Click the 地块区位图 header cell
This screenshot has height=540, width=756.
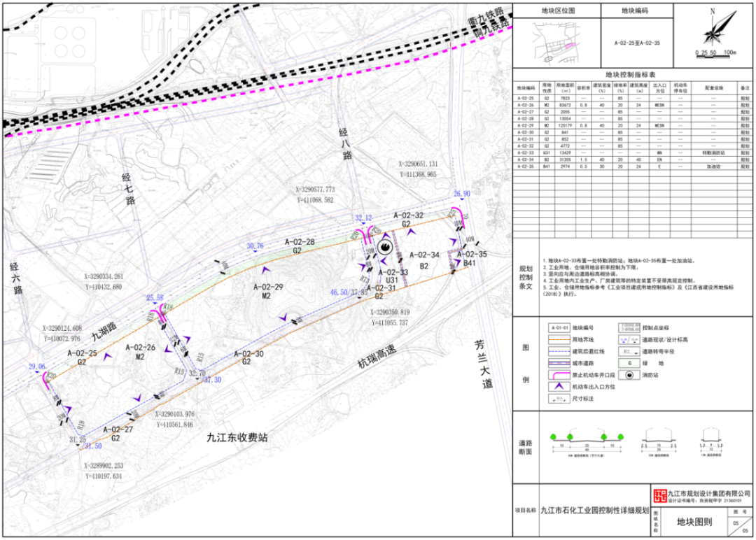[x=558, y=10]
